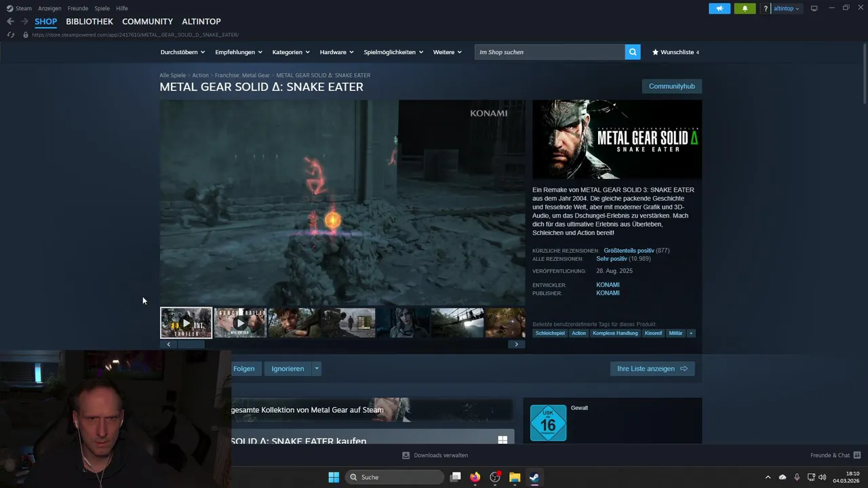Open the blue megaphone announcements button
The height and width of the screenshot is (488, 868).
point(719,9)
